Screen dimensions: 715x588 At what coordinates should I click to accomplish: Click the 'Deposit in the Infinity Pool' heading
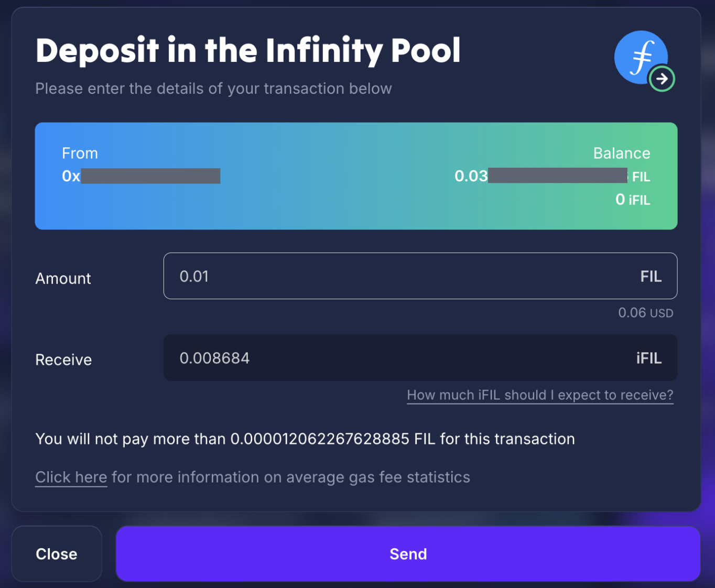coord(248,51)
